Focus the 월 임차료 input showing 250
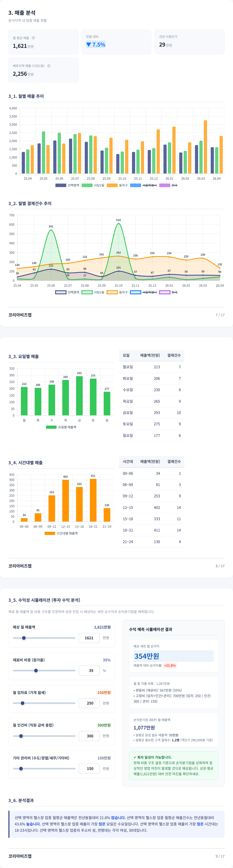Viewport: 233px width, 868px height. point(89,703)
